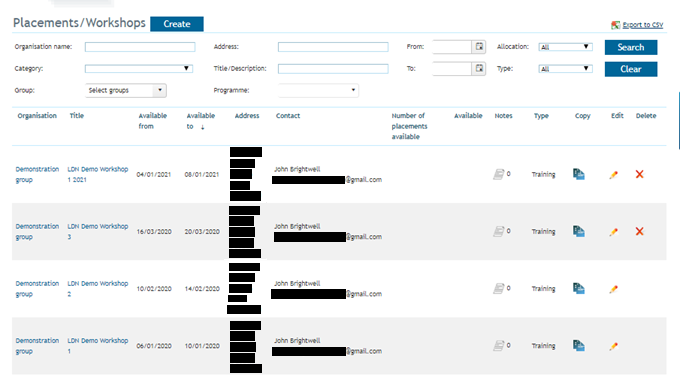The height and width of the screenshot is (376, 680).
Task: Open the Allocation dropdown
Action: [x=565, y=47]
